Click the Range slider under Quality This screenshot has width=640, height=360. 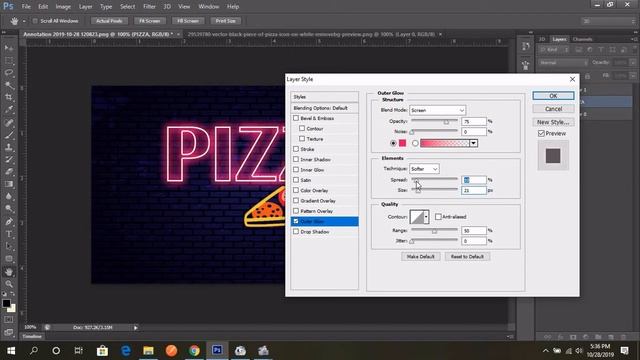434,230
